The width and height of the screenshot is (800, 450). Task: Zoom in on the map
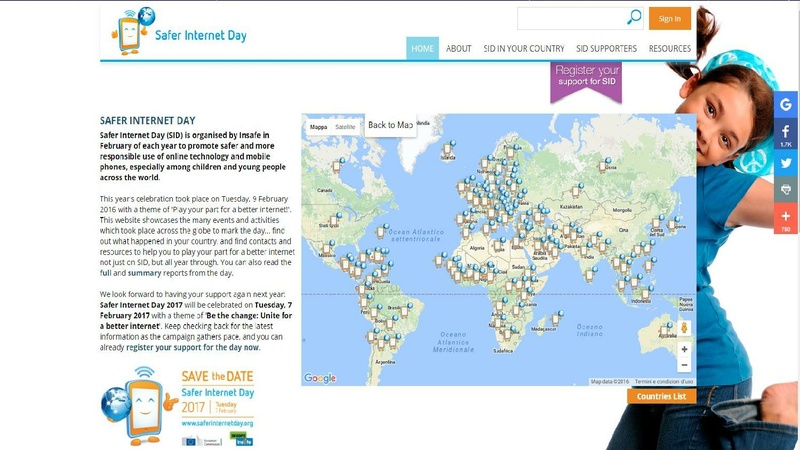(684, 350)
